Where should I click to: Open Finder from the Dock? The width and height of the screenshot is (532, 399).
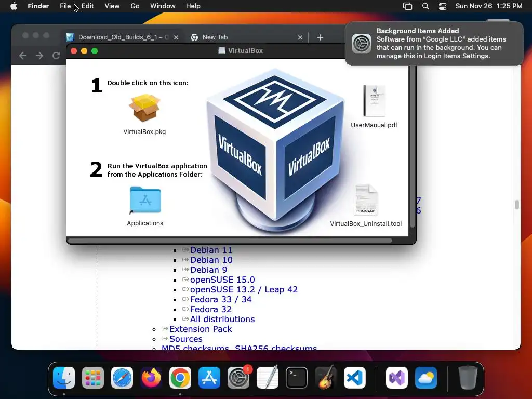(64, 378)
